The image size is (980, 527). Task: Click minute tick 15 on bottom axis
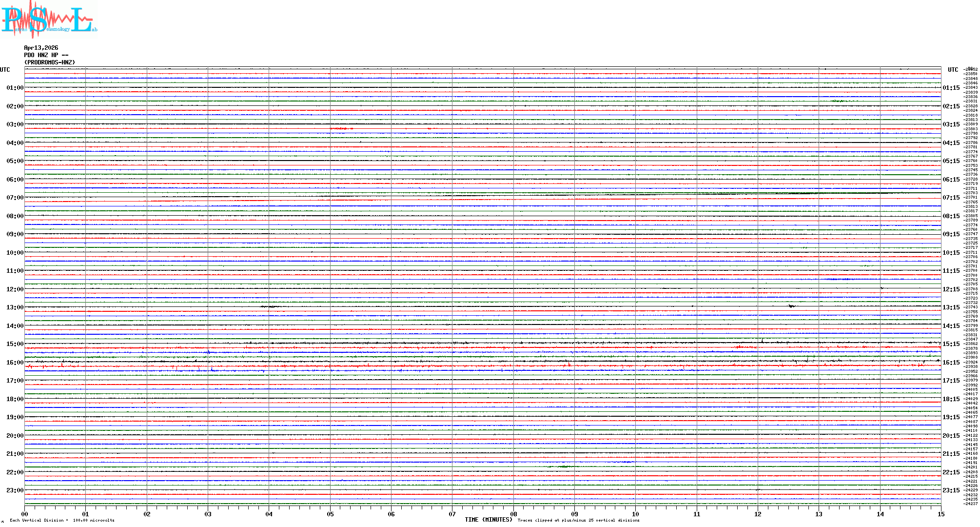point(941,514)
